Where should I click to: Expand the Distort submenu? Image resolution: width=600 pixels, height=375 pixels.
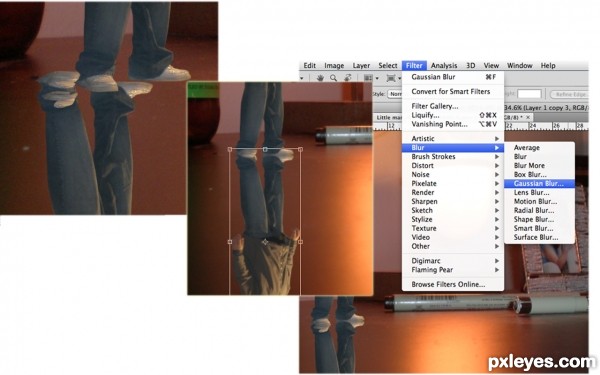(x=453, y=166)
